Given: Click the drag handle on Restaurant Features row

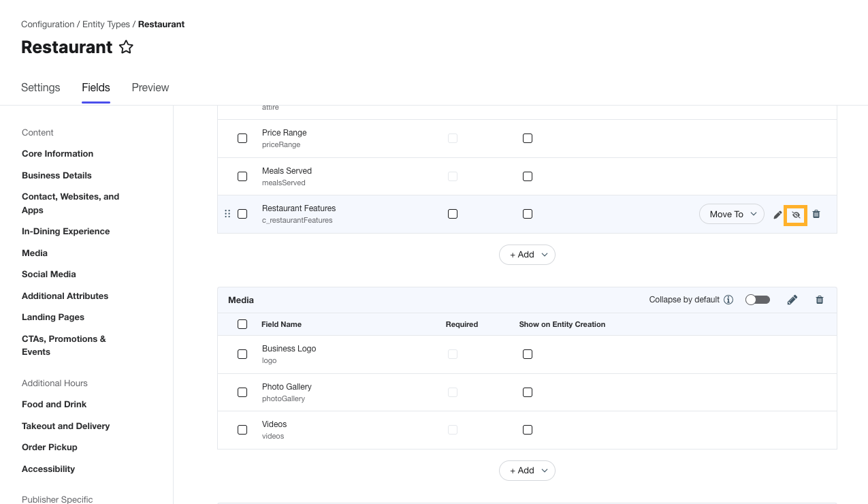Looking at the screenshot, I should click(227, 214).
